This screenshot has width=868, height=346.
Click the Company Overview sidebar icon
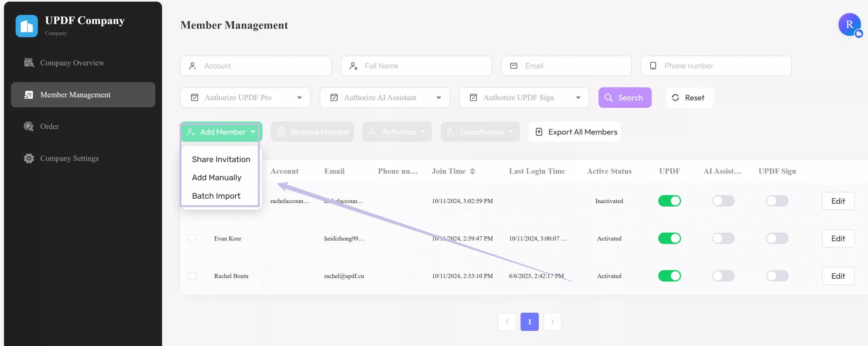click(x=29, y=63)
